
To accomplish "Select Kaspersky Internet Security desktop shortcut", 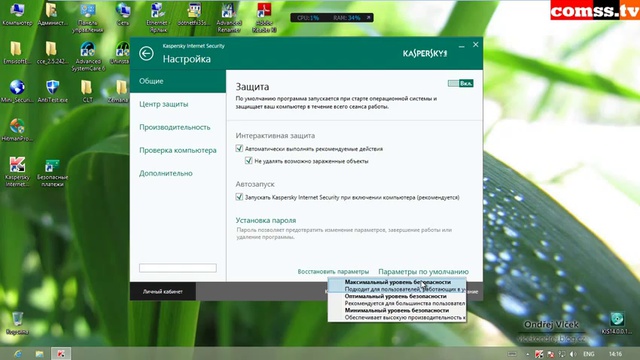I will click(x=17, y=172).
